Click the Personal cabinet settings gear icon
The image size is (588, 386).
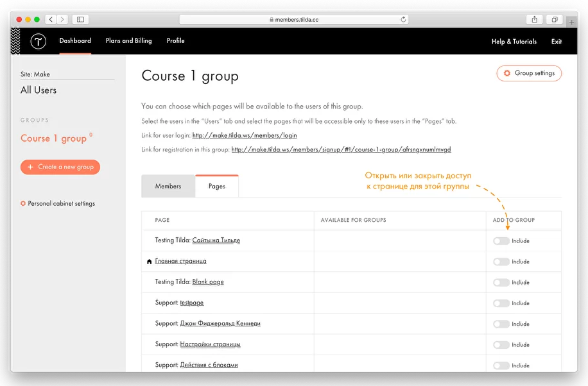tap(23, 203)
